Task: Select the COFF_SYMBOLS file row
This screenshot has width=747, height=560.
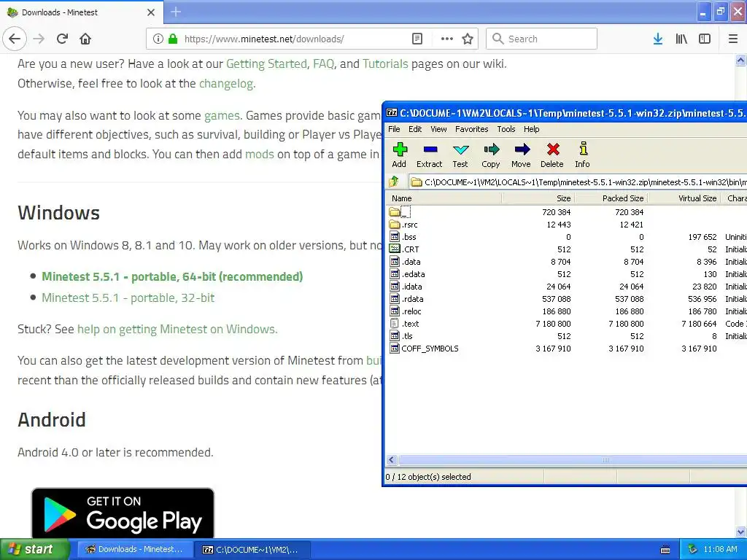Action: 566,348
